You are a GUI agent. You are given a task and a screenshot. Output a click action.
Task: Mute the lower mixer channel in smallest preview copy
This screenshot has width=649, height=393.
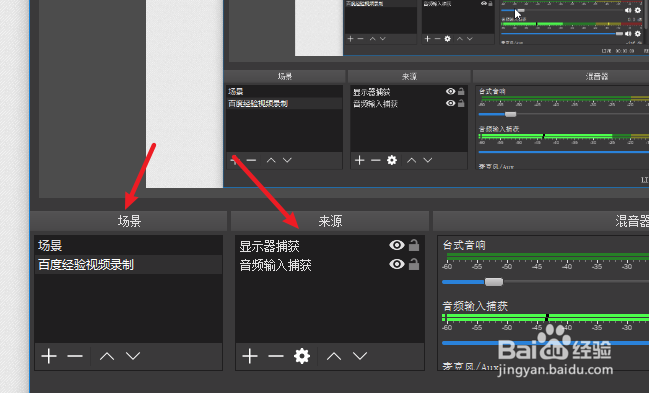pyautogui.click(x=628, y=34)
